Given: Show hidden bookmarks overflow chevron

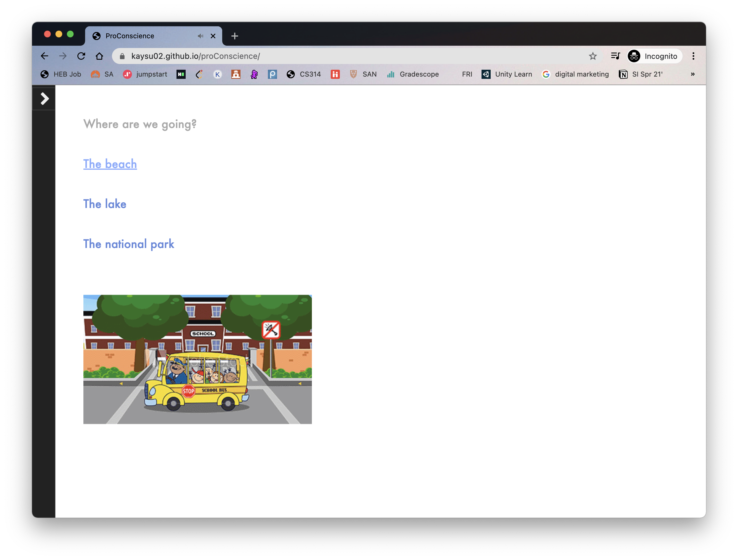Looking at the screenshot, I should point(693,74).
